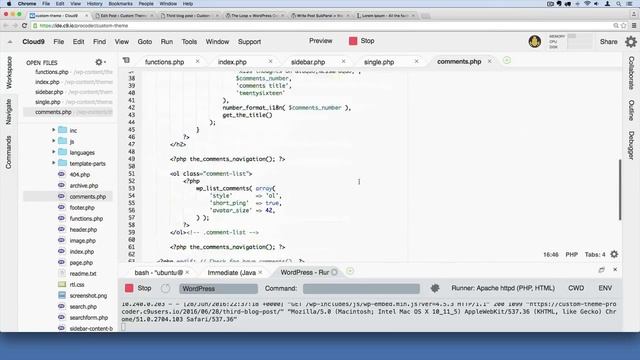Expand the template-parts folder
Image resolution: width=640 pixels, height=360 pixels.
[x=53, y=163]
